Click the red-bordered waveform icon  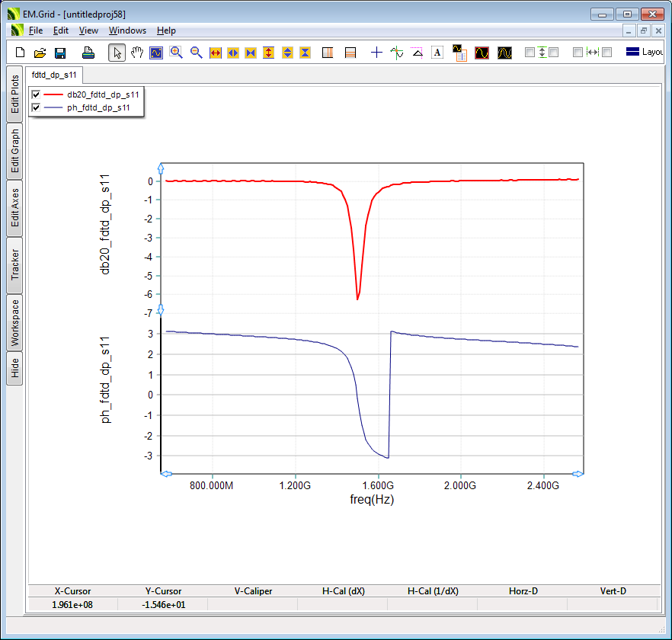coord(482,53)
